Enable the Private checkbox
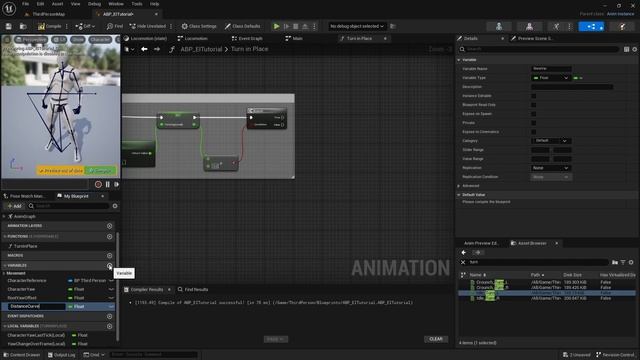Screen dimensions: 640x360 pyautogui.click(x=533, y=123)
